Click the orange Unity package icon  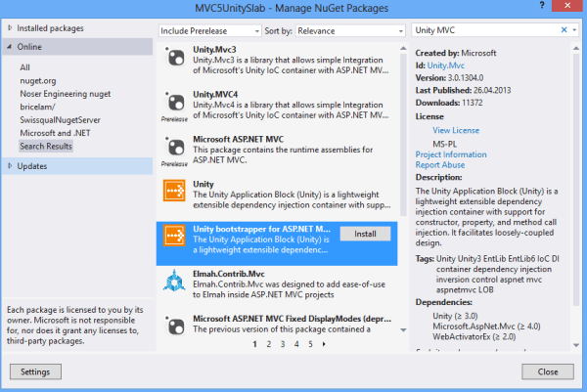tap(174, 191)
